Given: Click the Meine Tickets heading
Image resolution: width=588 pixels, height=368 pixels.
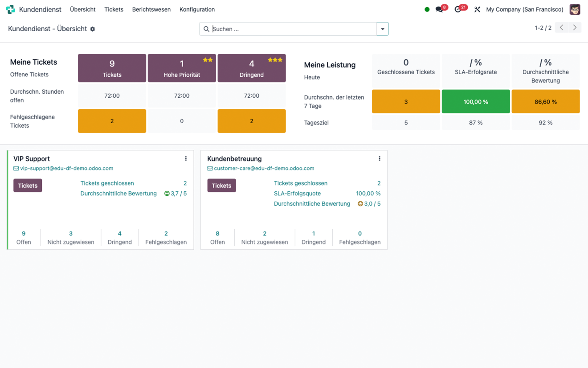Looking at the screenshot, I should tap(33, 62).
